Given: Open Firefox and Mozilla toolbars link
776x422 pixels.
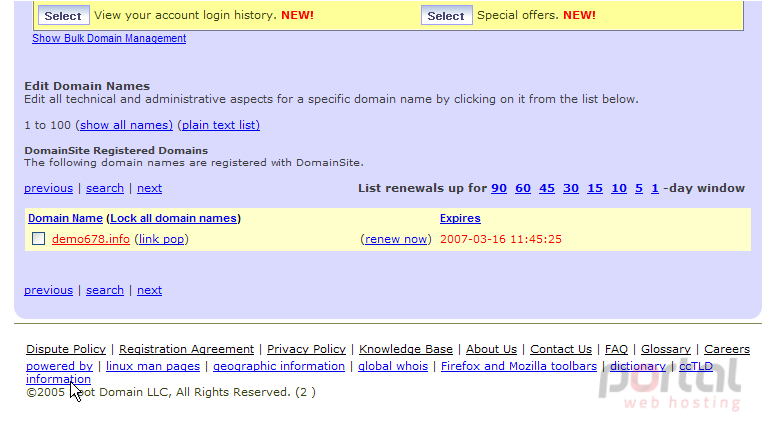Looking at the screenshot, I should click(x=519, y=366).
